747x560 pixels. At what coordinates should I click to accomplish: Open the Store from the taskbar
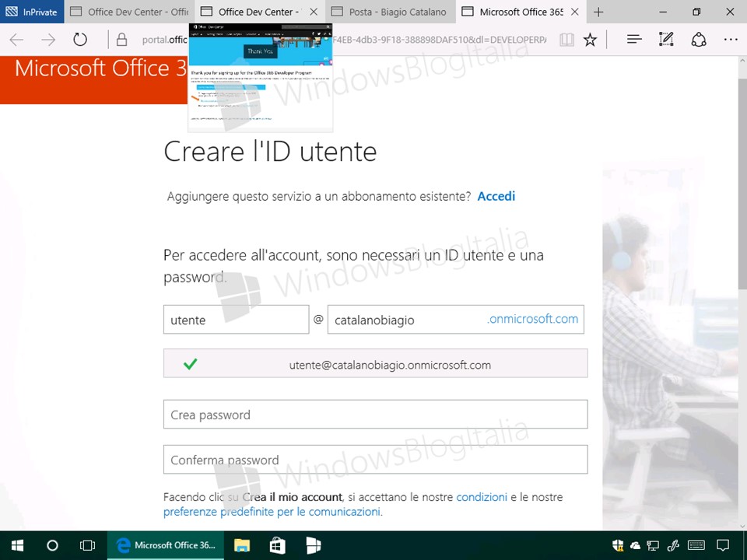pyautogui.click(x=277, y=545)
